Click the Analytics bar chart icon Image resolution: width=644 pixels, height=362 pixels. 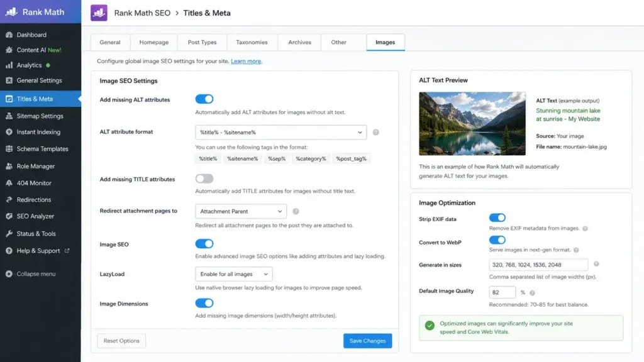pos(9,65)
